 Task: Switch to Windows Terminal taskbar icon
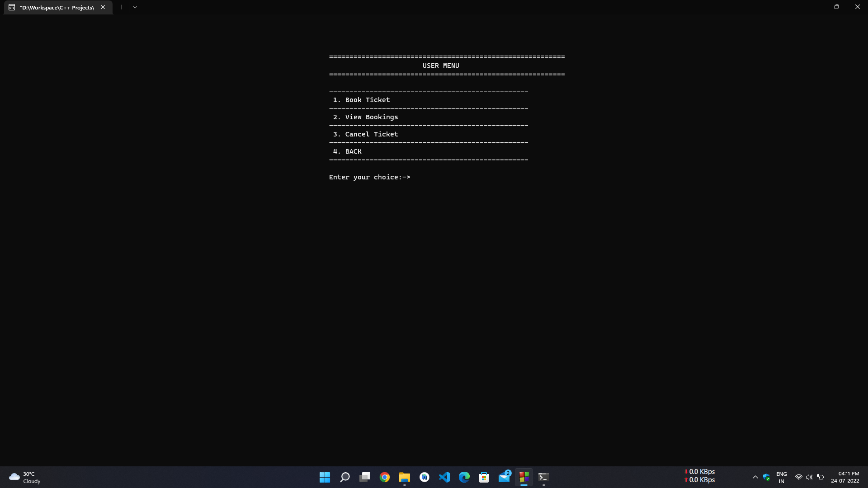(x=543, y=477)
